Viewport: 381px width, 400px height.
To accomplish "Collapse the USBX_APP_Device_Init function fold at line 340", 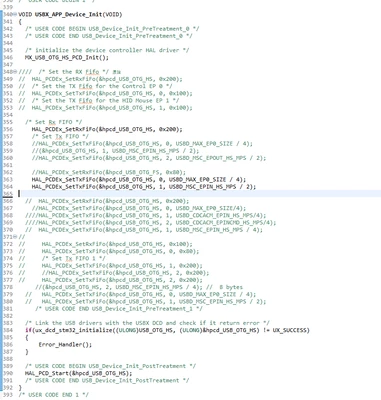I will [15, 15].
